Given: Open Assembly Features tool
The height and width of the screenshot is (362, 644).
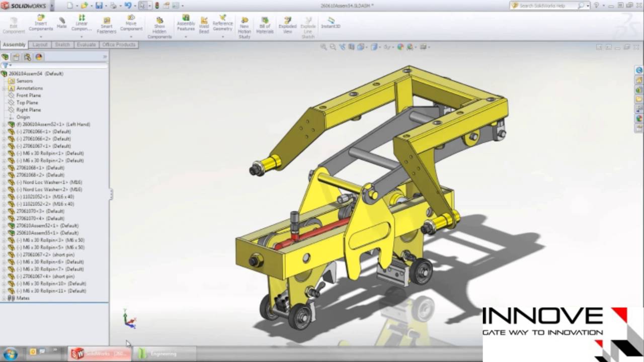Looking at the screenshot, I should click(186, 23).
